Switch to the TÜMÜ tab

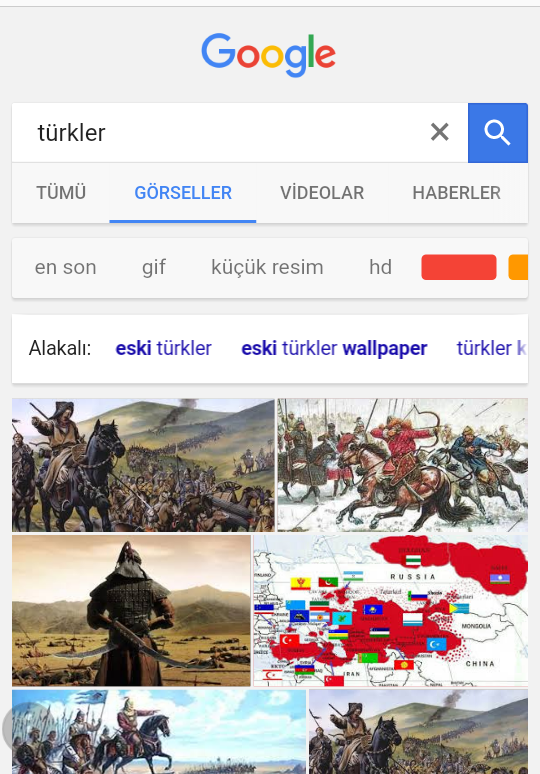61,193
